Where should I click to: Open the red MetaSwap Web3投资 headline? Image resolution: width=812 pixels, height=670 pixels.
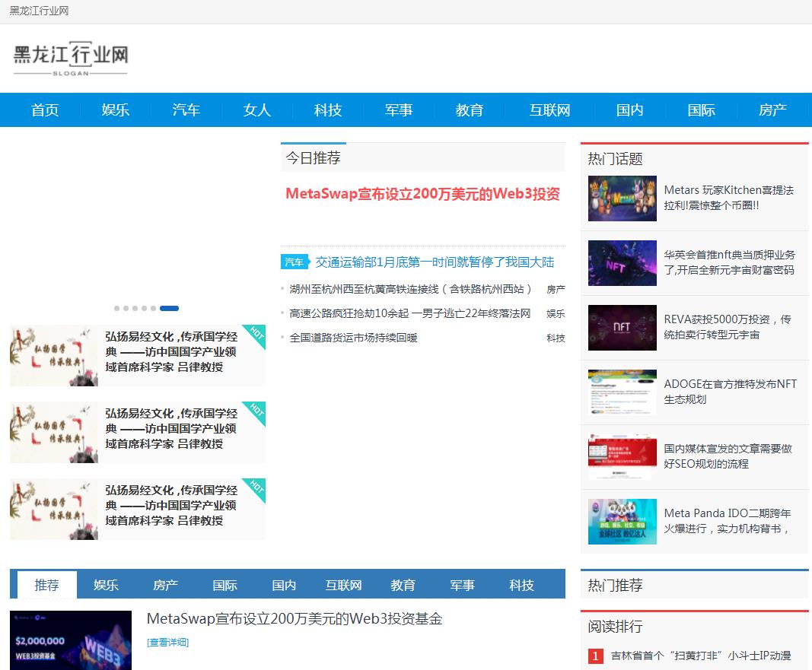click(x=422, y=194)
